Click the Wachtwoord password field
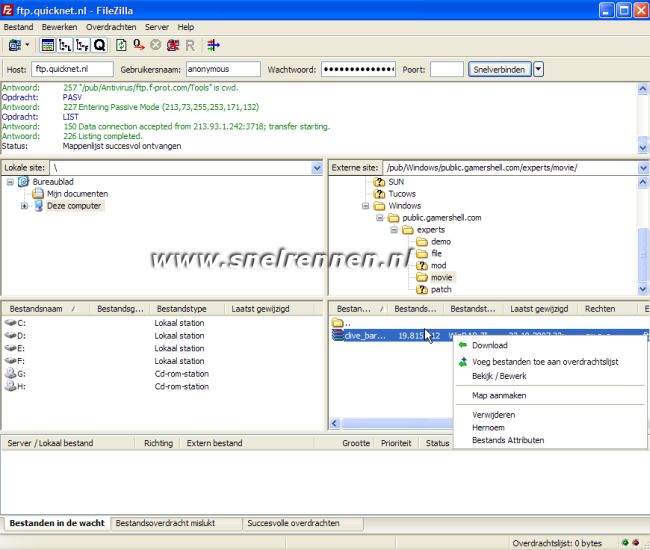 [x=358, y=69]
